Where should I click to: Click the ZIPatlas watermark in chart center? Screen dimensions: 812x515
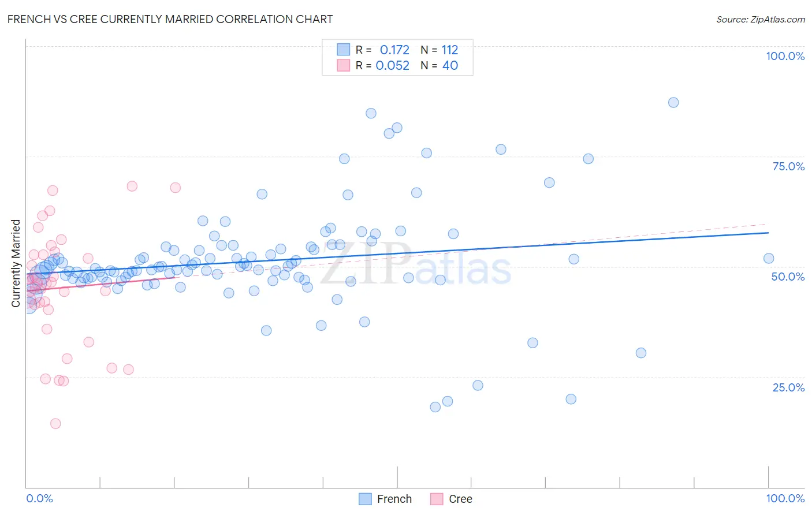(x=416, y=265)
